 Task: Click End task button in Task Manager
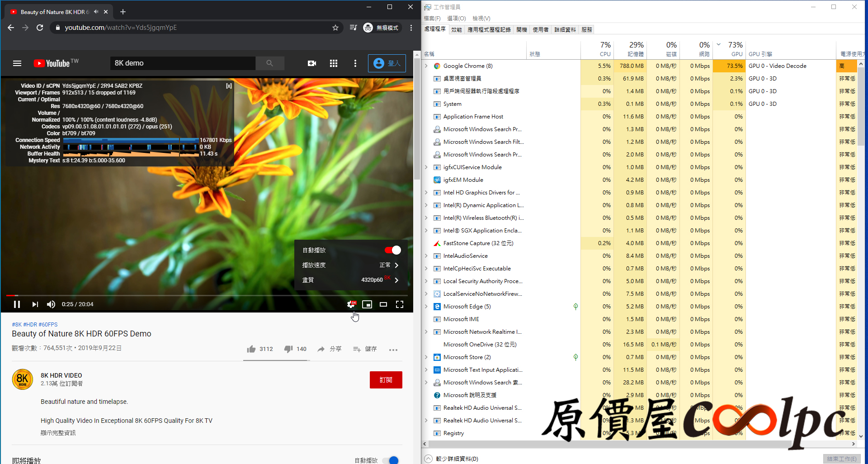(842, 459)
